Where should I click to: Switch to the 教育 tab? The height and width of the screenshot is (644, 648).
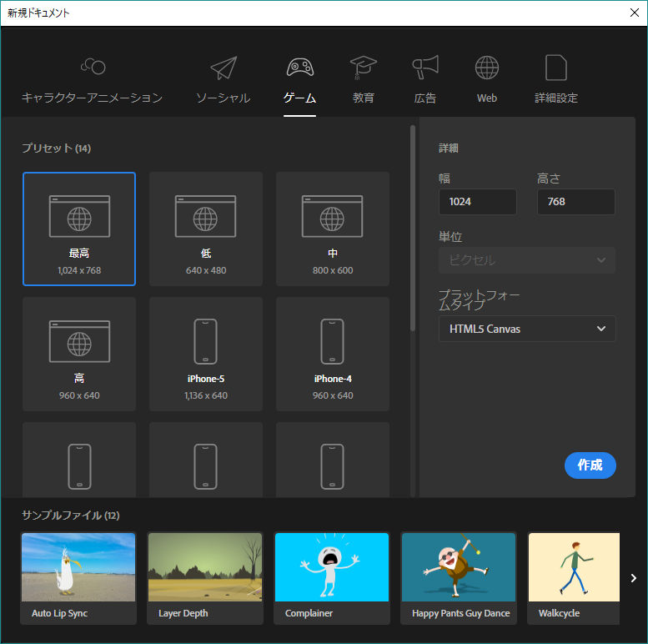tap(364, 98)
